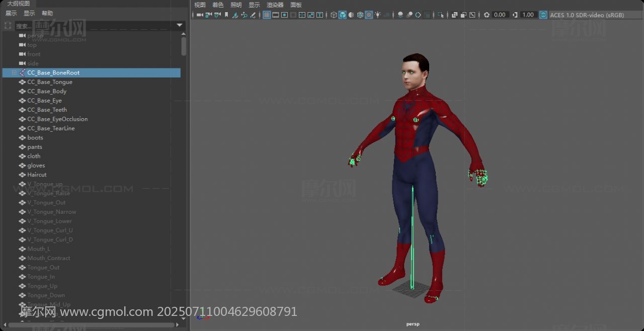Open the 帮助 menu in outliner
The width and height of the screenshot is (644, 331).
coord(47,14)
